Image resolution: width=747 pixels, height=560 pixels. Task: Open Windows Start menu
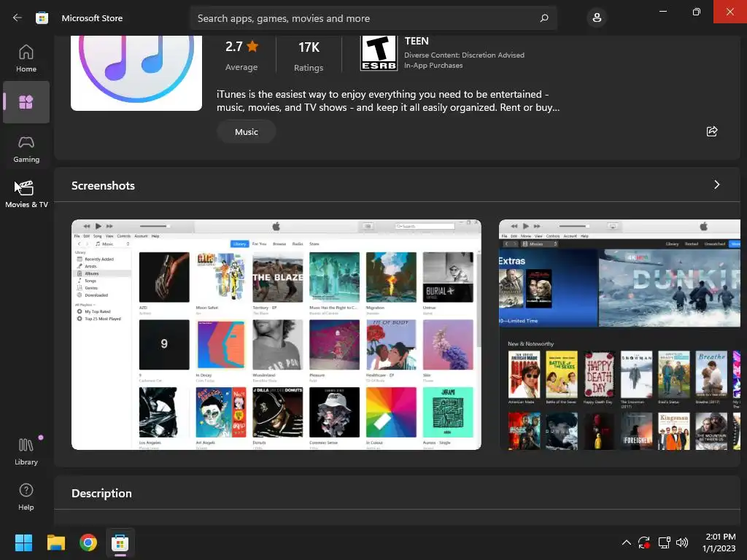click(23, 542)
